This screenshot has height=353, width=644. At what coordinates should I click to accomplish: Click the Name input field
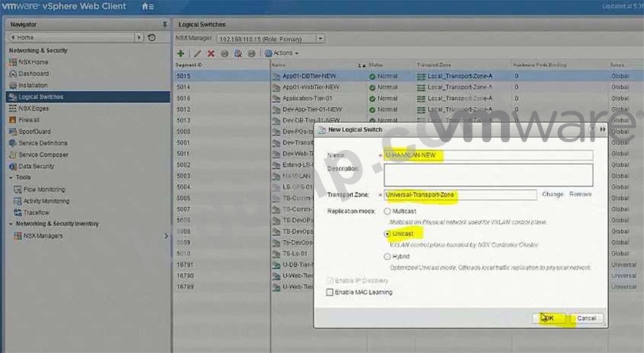point(489,155)
